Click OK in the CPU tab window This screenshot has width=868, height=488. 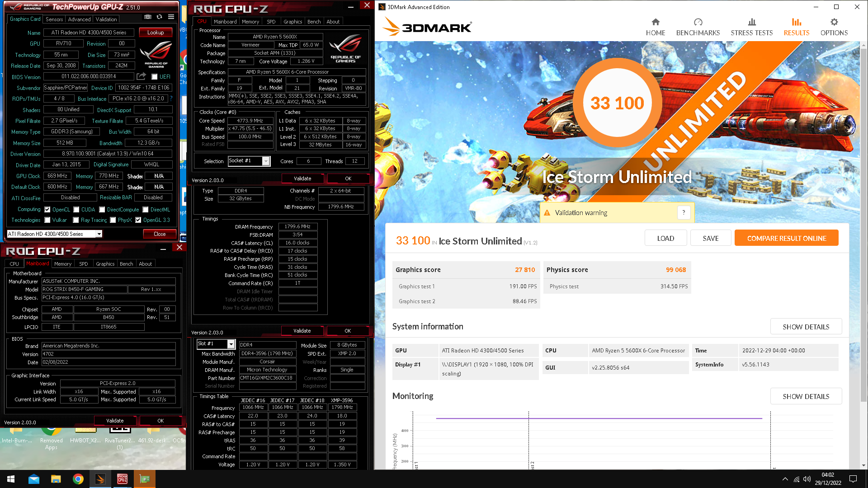(348, 178)
